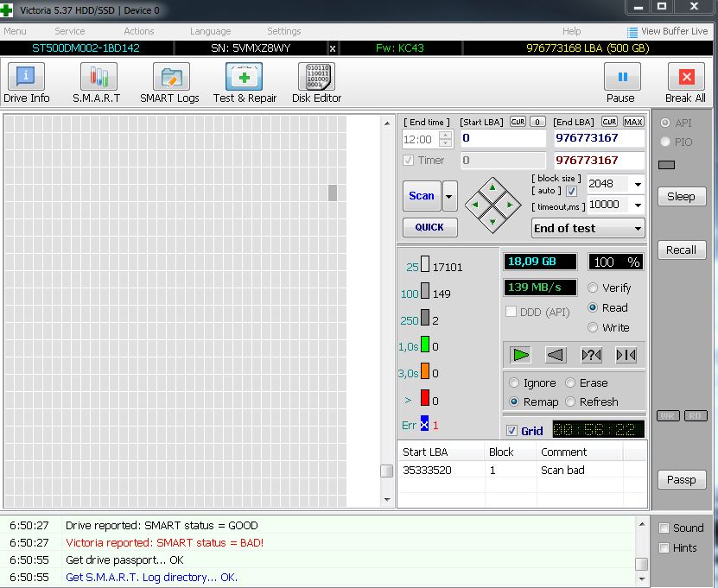Screen dimensions: 718x588
Task: Toggle the Grid checkbox
Action: click(511, 431)
